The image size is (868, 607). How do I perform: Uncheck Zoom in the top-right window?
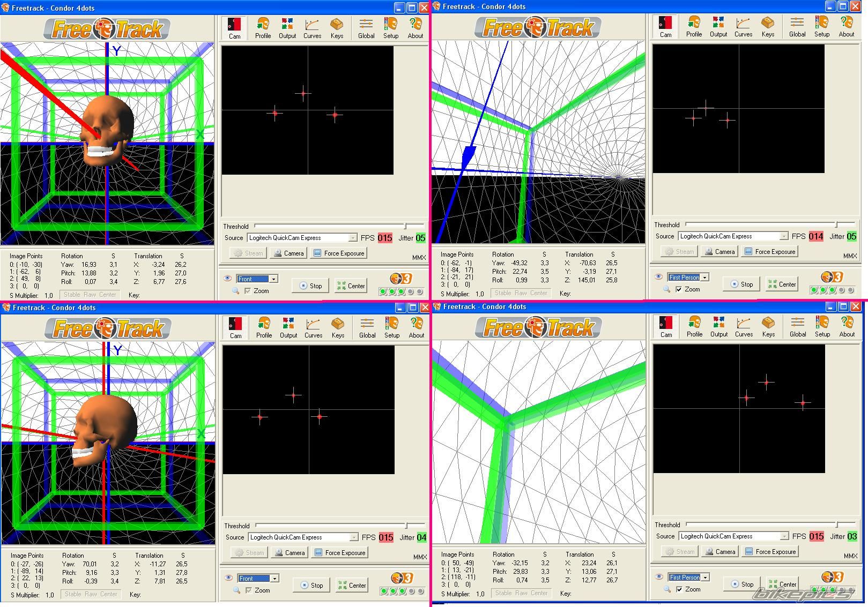pyautogui.click(x=679, y=289)
